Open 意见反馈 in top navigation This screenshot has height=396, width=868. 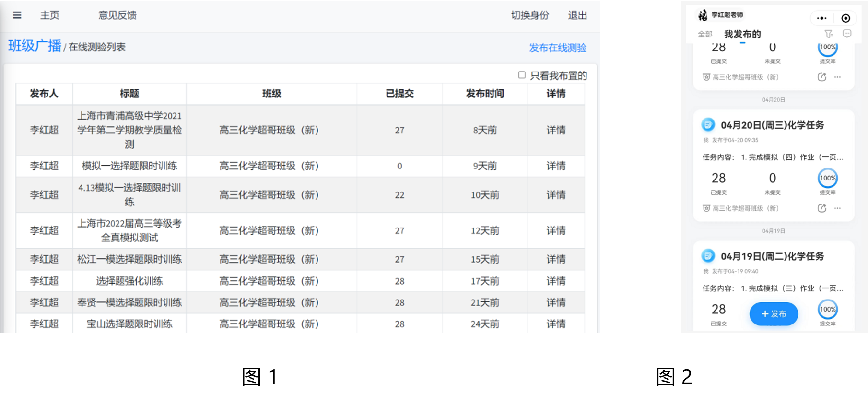point(117,15)
